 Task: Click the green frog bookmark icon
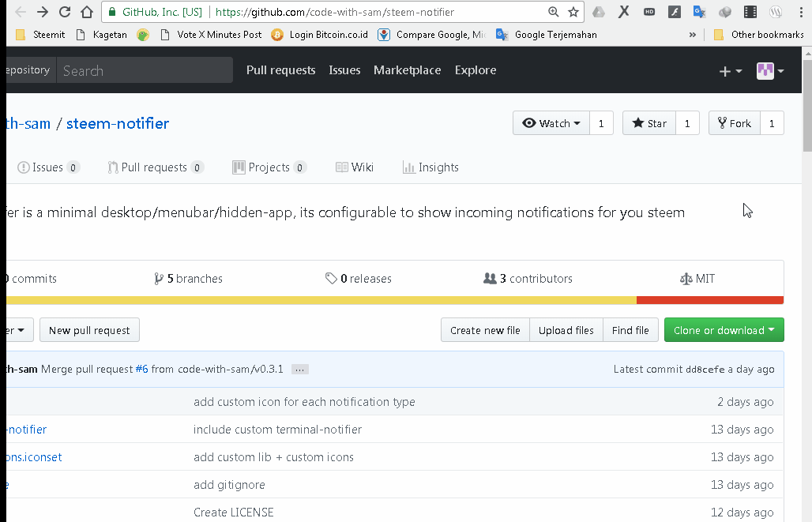coord(143,35)
